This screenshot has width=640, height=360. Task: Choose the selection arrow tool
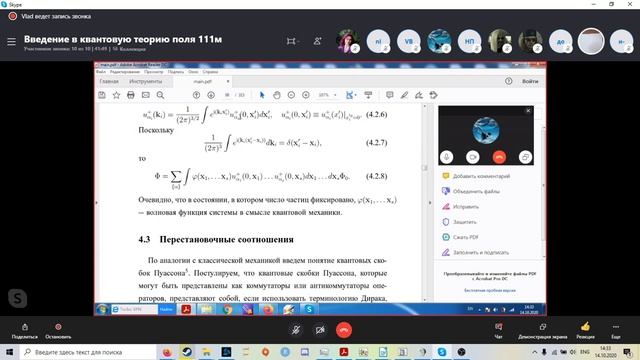(x=262, y=95)
